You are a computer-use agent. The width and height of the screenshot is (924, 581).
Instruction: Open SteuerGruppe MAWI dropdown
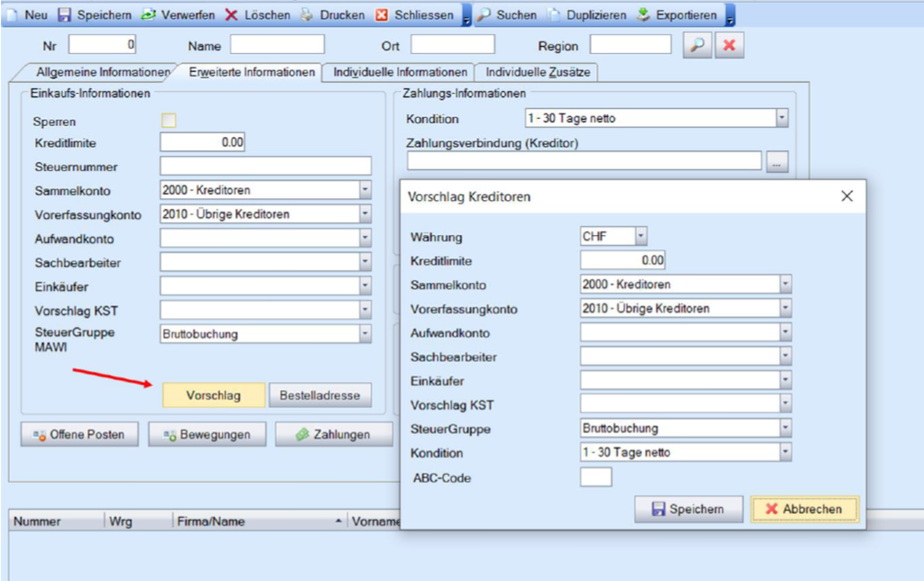click(x=366, y=334)
